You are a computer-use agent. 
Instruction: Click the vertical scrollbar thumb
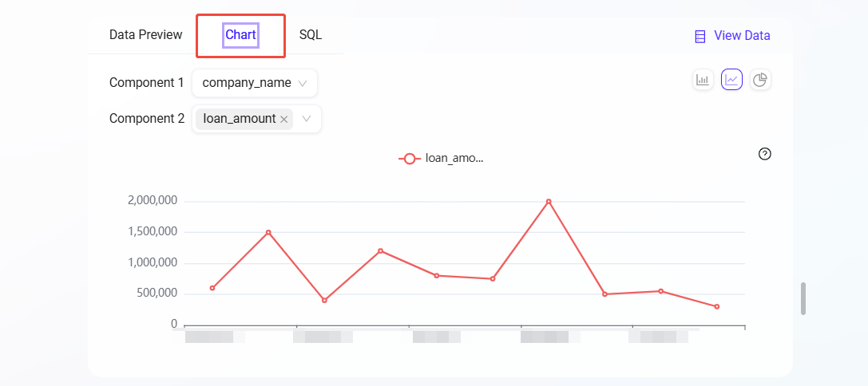(803, 298)
